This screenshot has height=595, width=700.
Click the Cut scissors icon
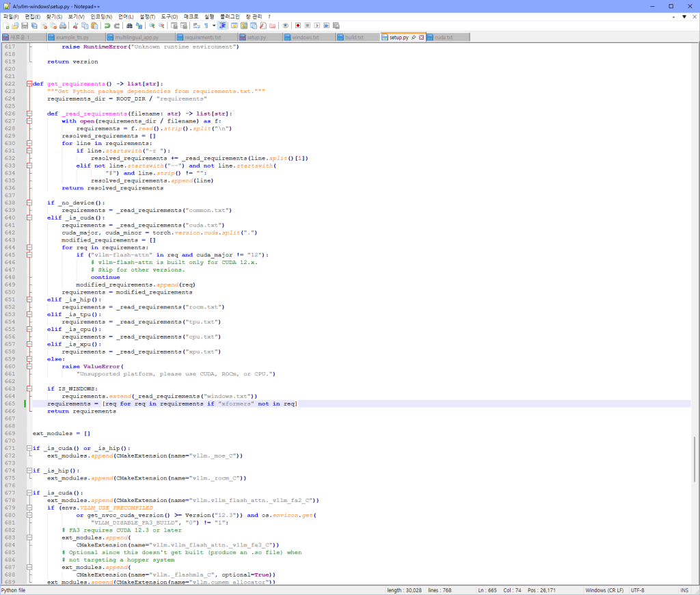(x=76, y=25)
